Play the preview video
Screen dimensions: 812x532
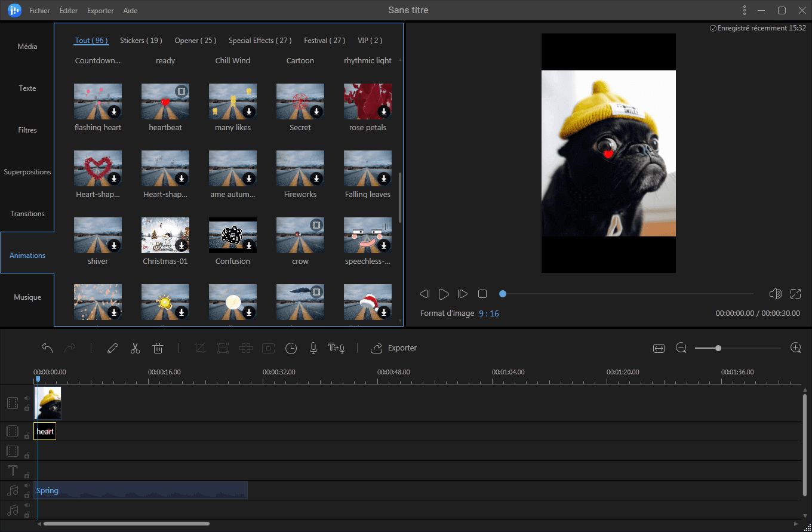coord(444,294)
